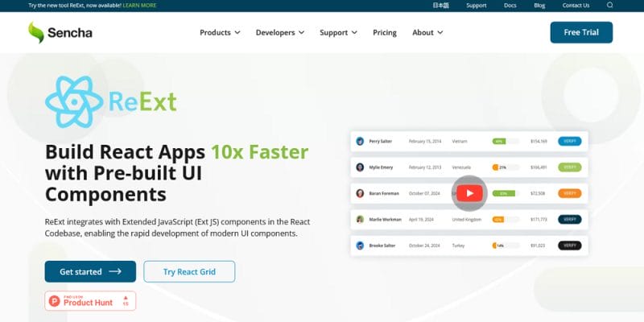The height and width of the screenshot is (322, 644).
Task: Expand the About dropdown menu
Action: [x=427, y=33]
